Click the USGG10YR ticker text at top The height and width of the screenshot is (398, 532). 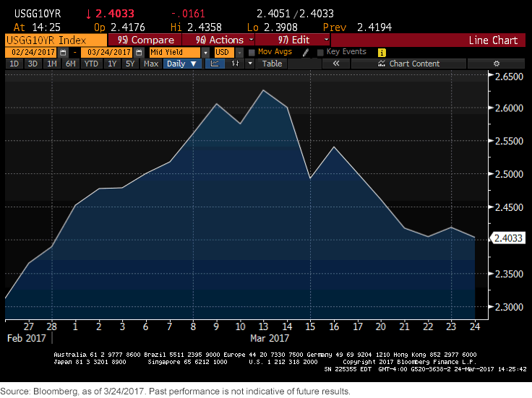pos(38,14)
